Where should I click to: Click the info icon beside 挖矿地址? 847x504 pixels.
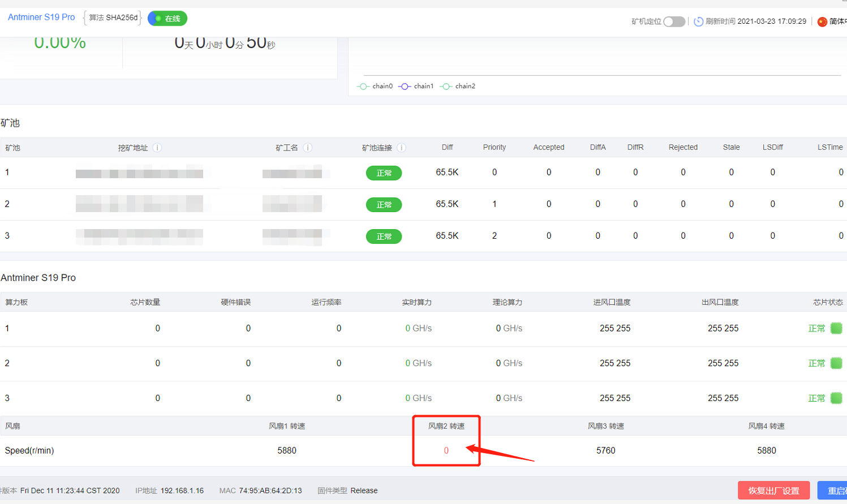coord(157,148)
